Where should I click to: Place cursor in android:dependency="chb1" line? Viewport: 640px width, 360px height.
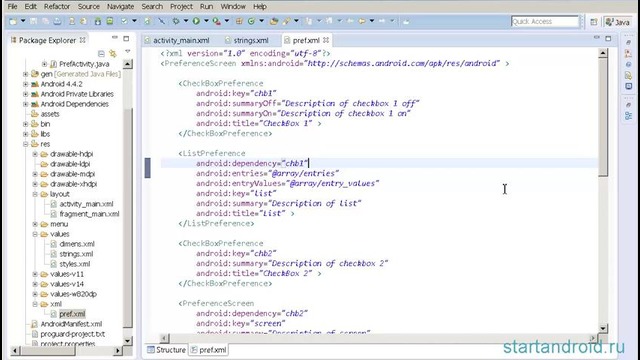coord(252,163)
